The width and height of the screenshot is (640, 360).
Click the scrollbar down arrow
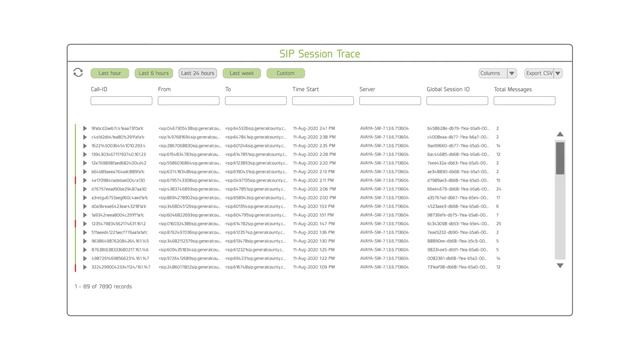tap(560, 265)
